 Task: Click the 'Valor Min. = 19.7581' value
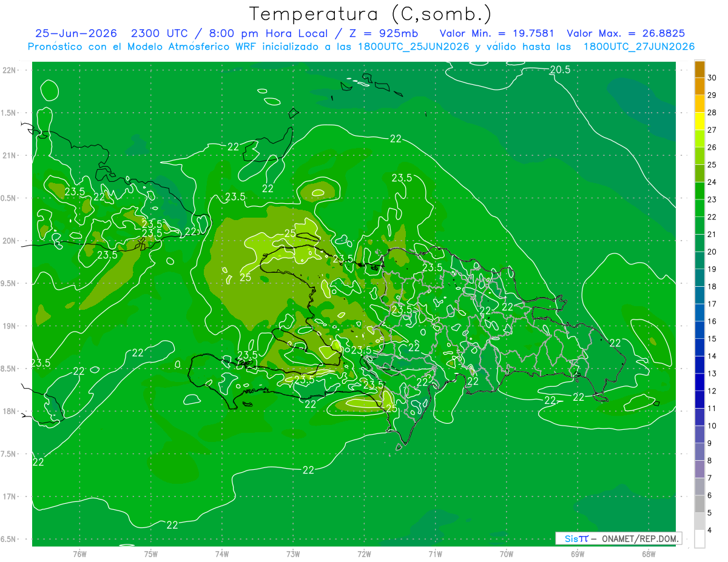tap(496, 33)
